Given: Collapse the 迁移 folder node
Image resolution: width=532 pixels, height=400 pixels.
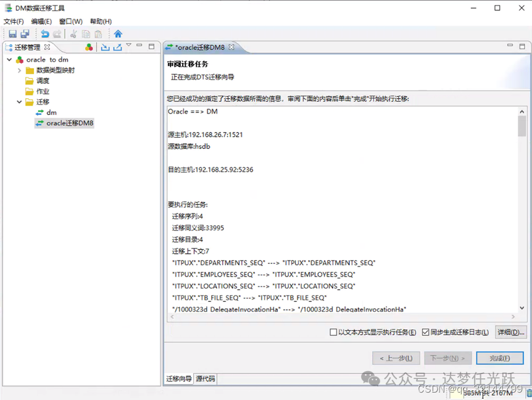Looking at the screenshot, I should point(19,102).
